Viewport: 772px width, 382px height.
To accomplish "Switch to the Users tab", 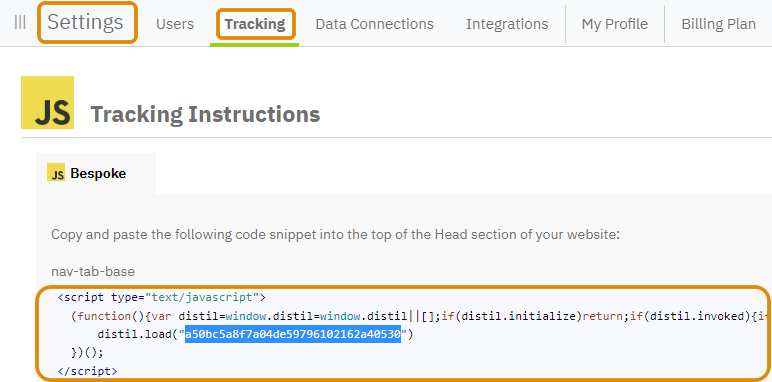I will pyautogui.click(x=175, y=24).
